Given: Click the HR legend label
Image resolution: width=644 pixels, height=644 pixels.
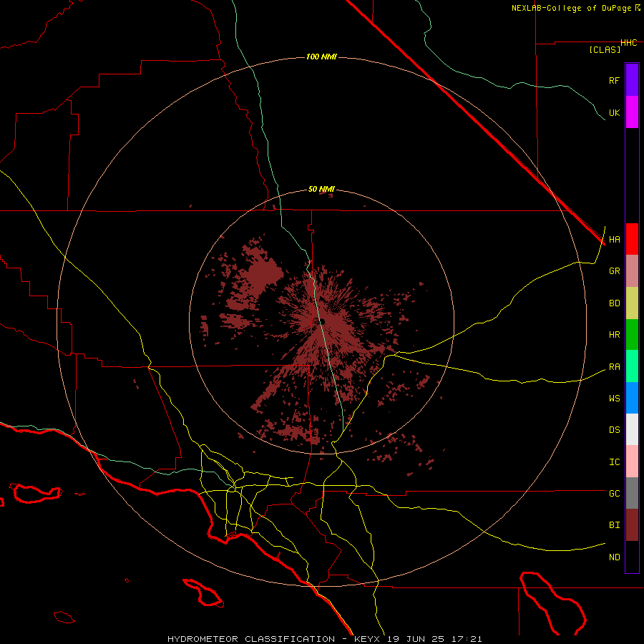Looking at the screenshot, I should click(x=614, y=335).
